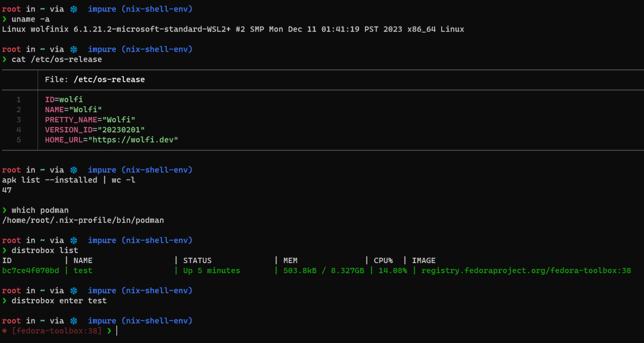This screenshot has width=644, height=343.
Task: Click the line NAME="Wolfi"
Action: pyautogui.click(x=74, y=110)
